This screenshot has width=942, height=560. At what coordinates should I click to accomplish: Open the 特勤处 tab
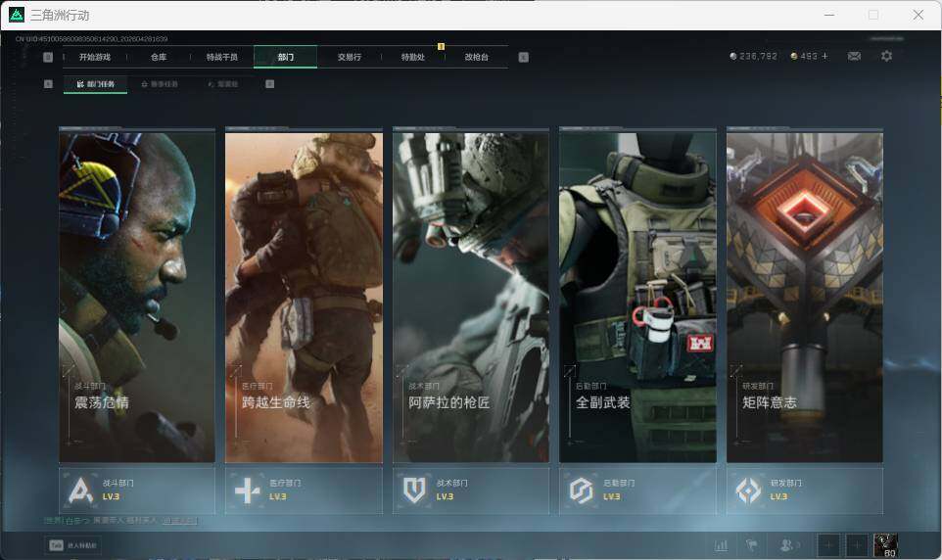point(412,57)
